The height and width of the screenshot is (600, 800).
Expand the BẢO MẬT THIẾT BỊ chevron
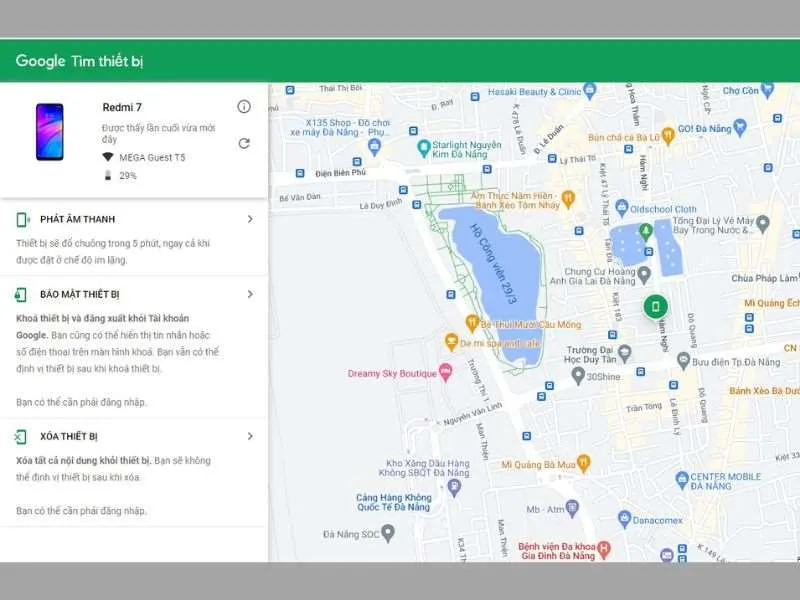tap(250, 294)
